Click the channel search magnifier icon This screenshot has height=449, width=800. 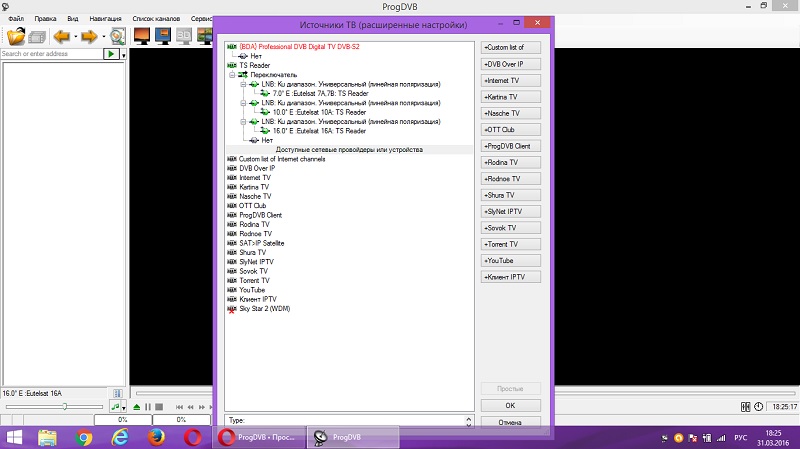click(117, 37)
